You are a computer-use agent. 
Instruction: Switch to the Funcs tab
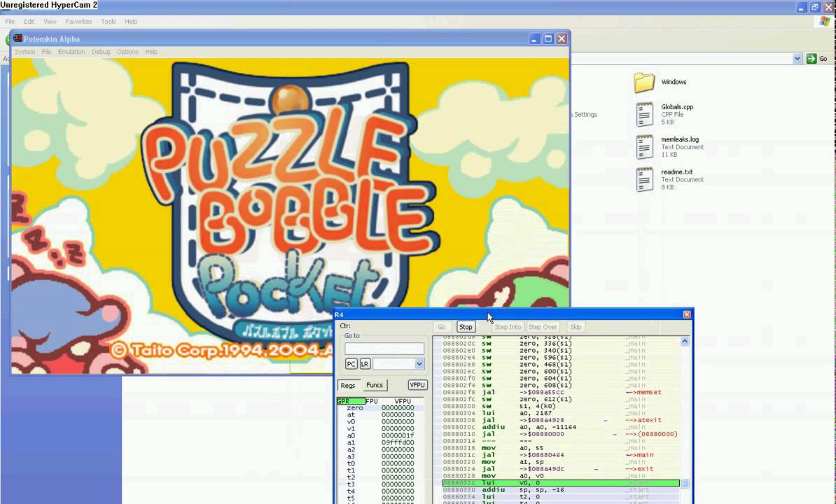(x=375, y=385)
